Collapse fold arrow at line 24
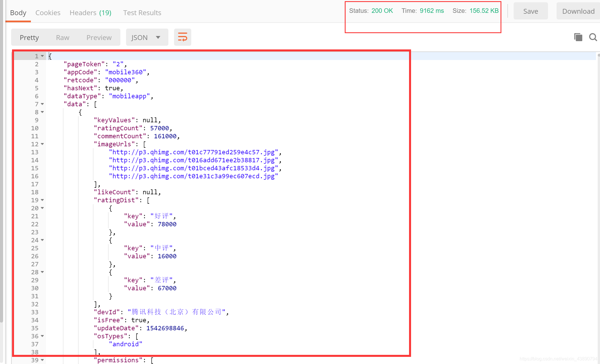The width and height of the screenshot is (600, 364). tap(42, 240)
